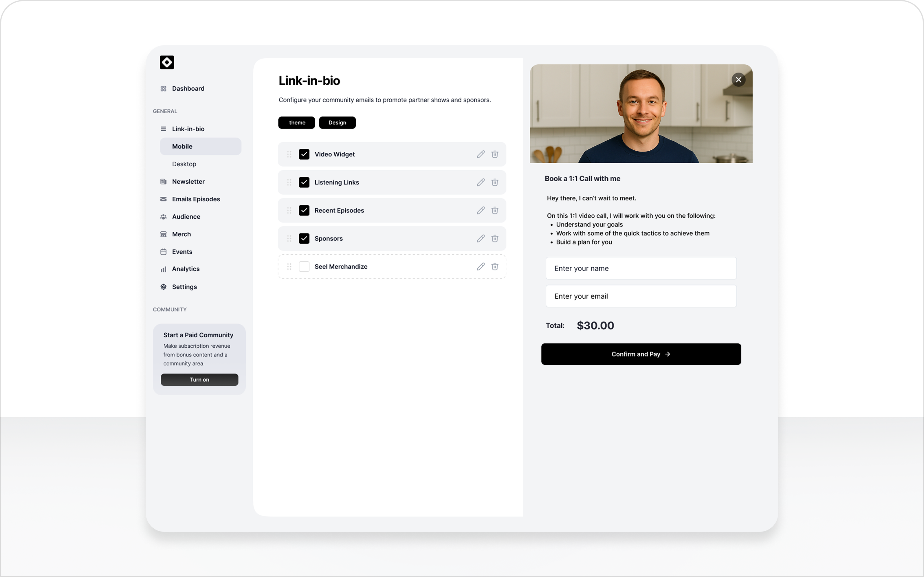
Task: Click the Events calendar icon
Action: (x=163, y=252)
